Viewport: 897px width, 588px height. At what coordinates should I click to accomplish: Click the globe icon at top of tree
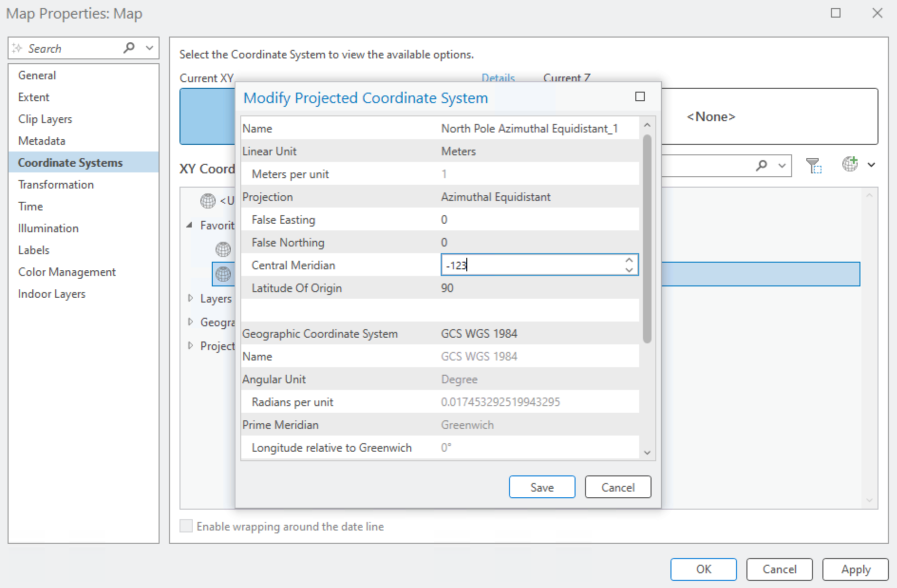point(208,201)
